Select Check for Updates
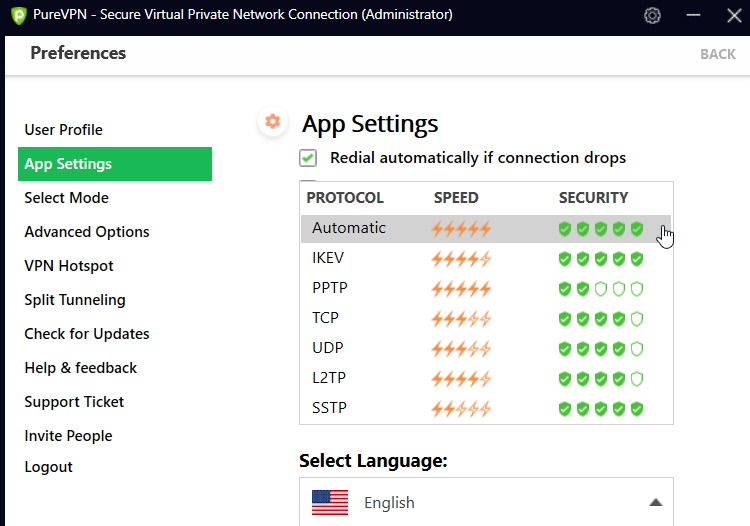Image resolution: width=750 pixels, height=526 pixels. (87, 334)
